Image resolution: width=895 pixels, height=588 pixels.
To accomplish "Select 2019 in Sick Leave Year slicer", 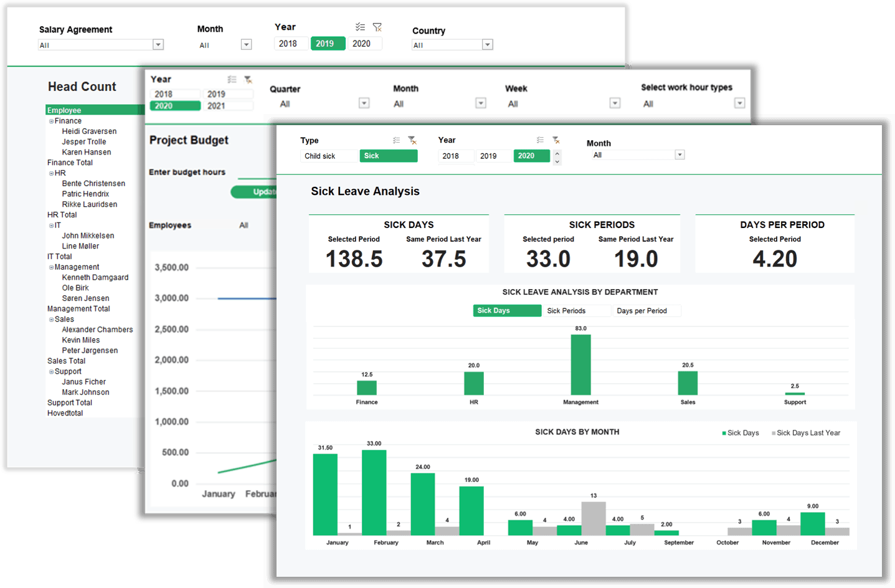I will coord(493,156).
